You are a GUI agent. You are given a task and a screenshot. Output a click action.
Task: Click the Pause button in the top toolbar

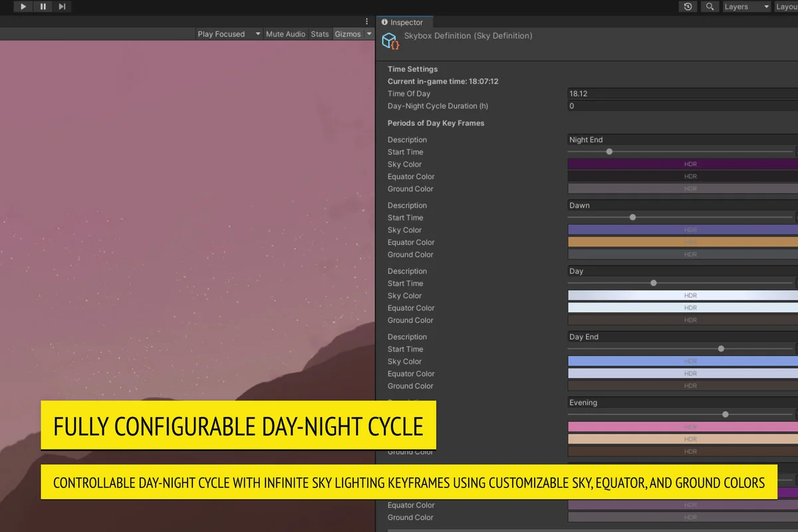point(43,7)
